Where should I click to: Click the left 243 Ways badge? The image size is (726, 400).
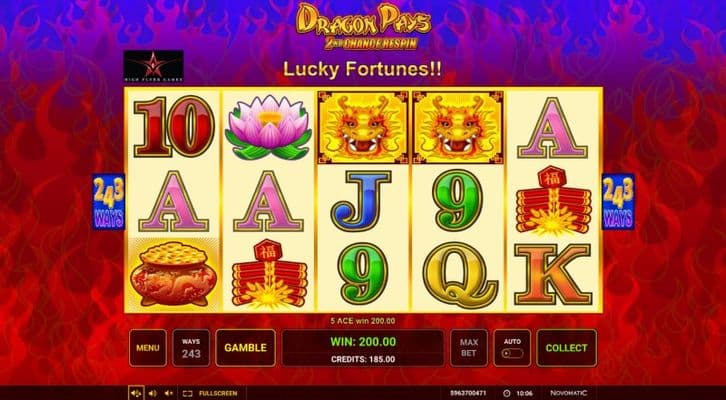[x=108, y=201]
